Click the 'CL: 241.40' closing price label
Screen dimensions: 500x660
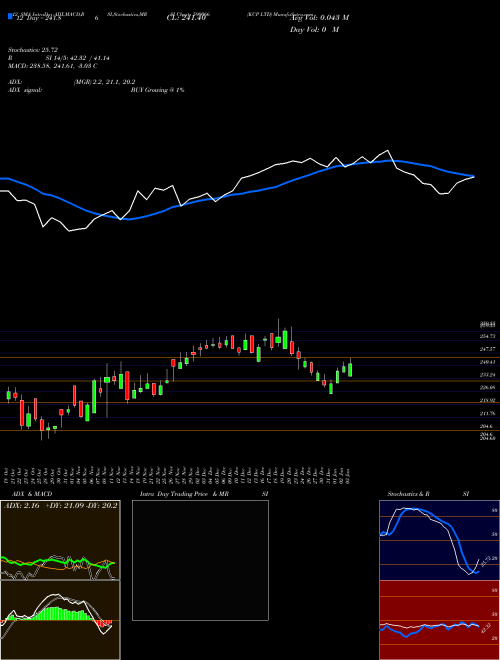click(186, 18)
